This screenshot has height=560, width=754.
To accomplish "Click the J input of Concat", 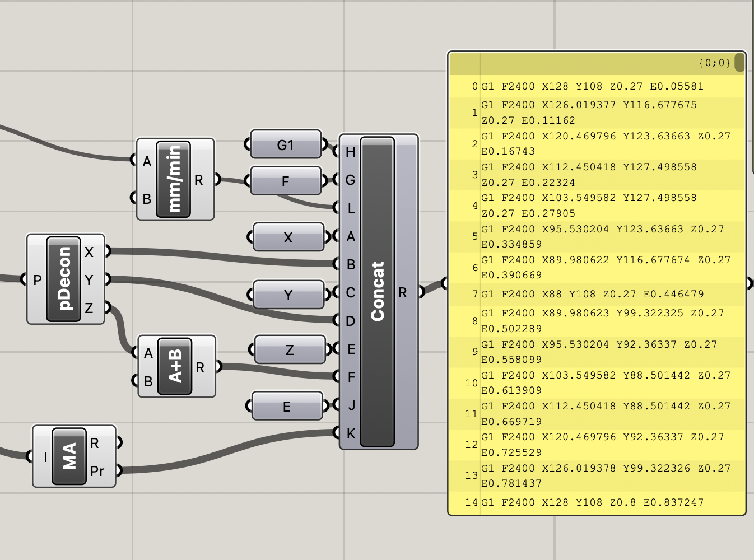I will click(351, 405).
